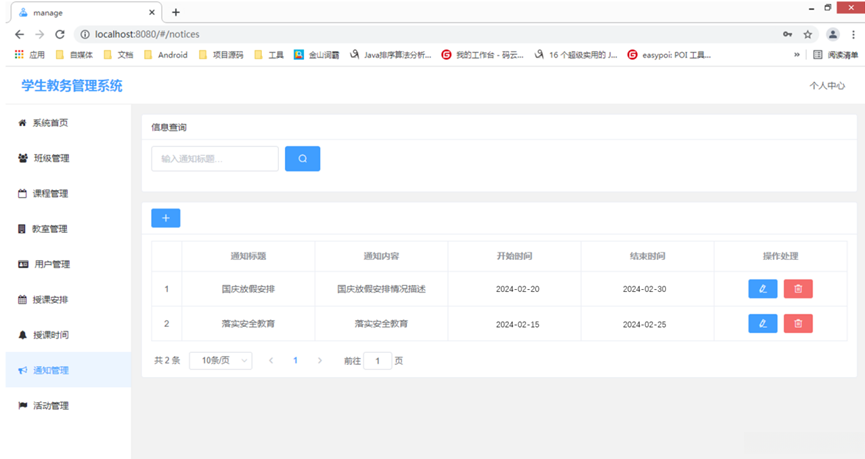Click the 信息查询 panel heading
The width and height of the screenshot is (865, 459).
(169, 127)
